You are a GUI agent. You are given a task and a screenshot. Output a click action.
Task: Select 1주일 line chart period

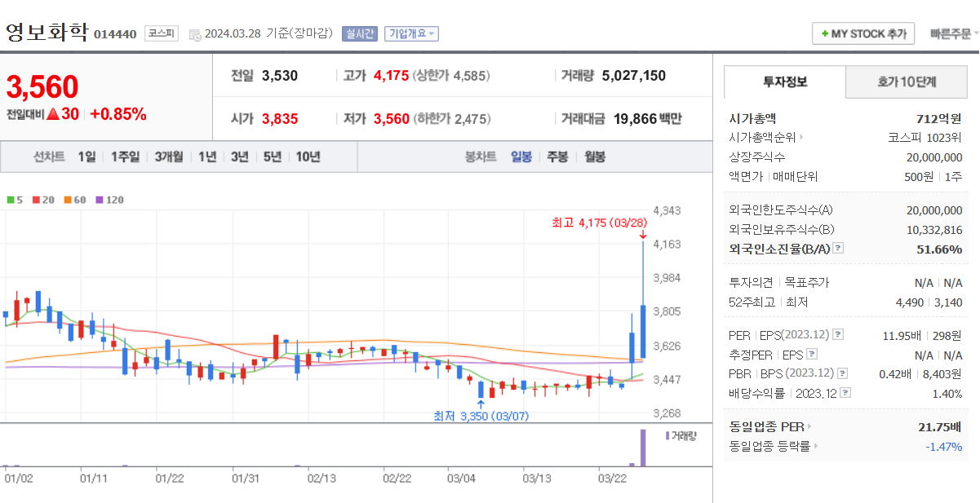pyautogui.click(x=125, y=157)
